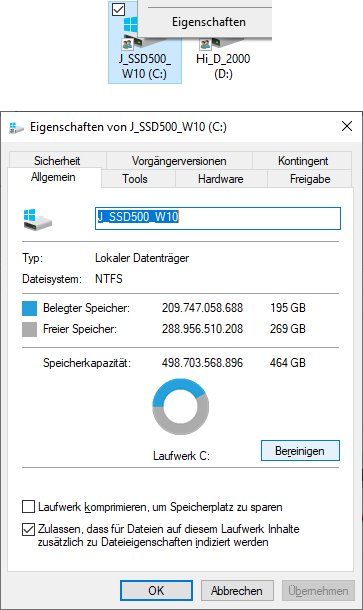Click the Hi_D_2000 (D:) drive label
The width and height of the screenshot is (363, 610).
tap(223, 66)
